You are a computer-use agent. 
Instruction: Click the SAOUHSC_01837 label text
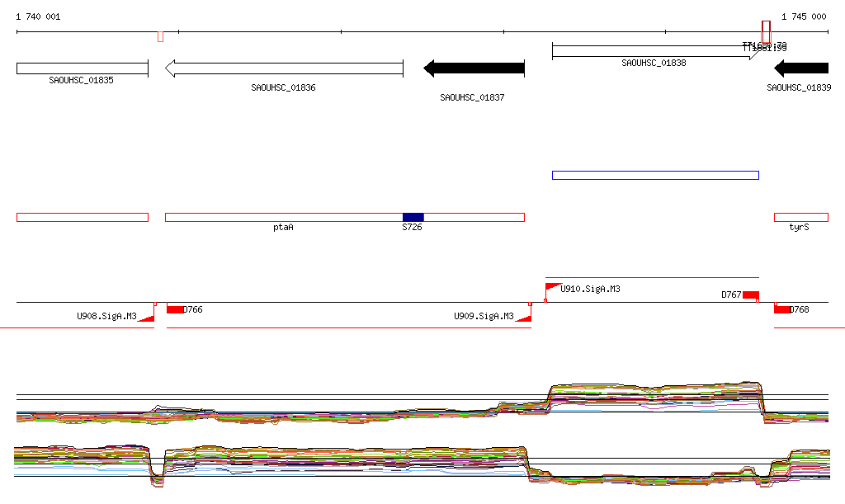(x=472, y=97)
